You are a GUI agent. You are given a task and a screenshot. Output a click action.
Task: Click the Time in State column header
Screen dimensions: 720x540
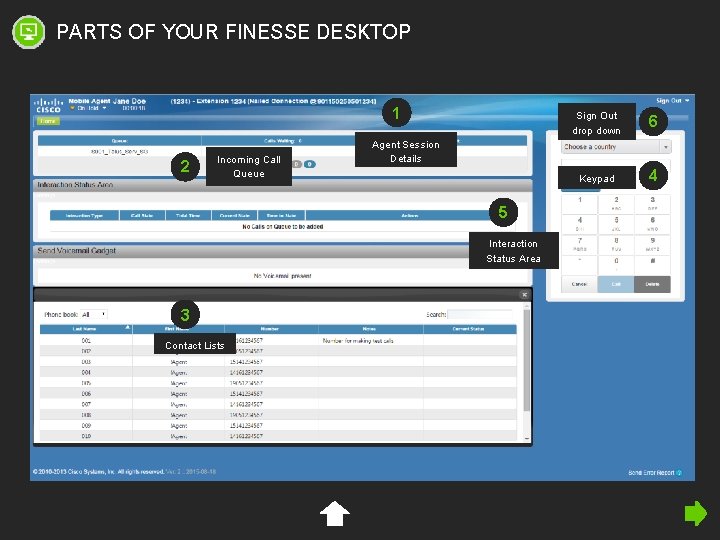point(281,215)
